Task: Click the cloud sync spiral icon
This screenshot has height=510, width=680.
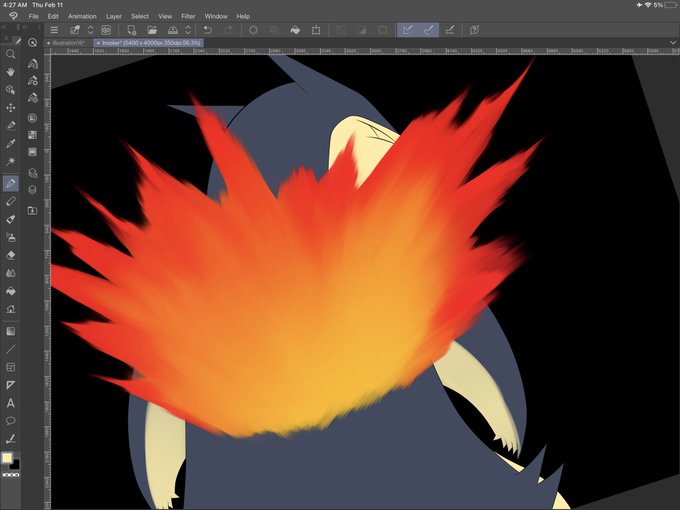Action: click(x=106, y=30)
